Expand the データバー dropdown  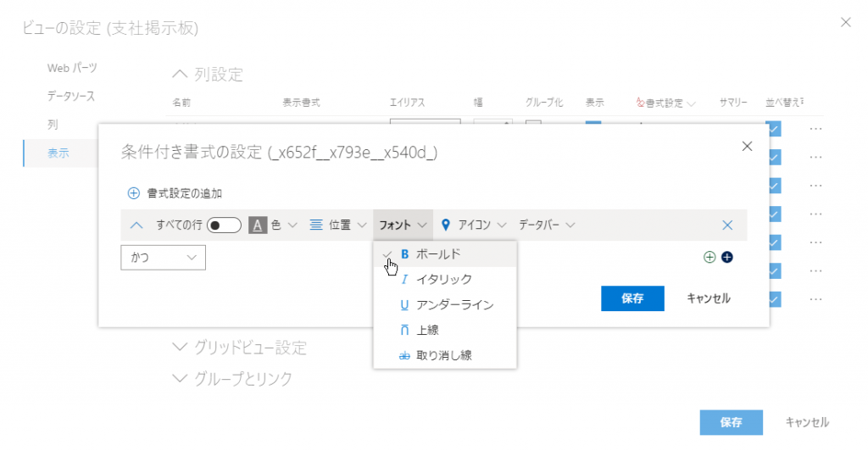tap(547, 225)
